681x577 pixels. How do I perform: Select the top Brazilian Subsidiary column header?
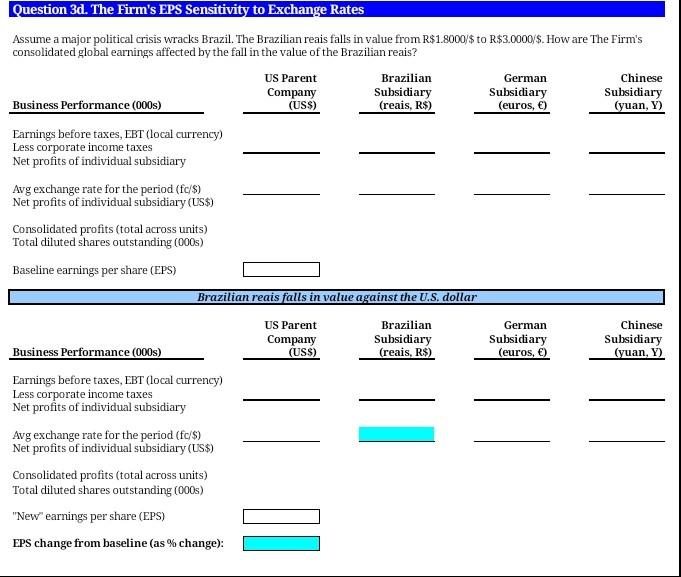point(403,92)
